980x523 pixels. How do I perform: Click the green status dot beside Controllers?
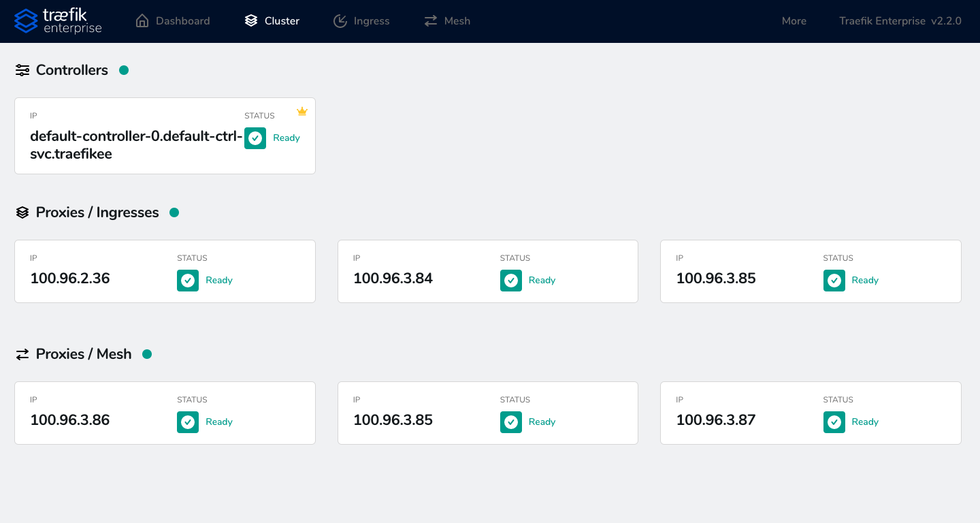pos(123,69)
